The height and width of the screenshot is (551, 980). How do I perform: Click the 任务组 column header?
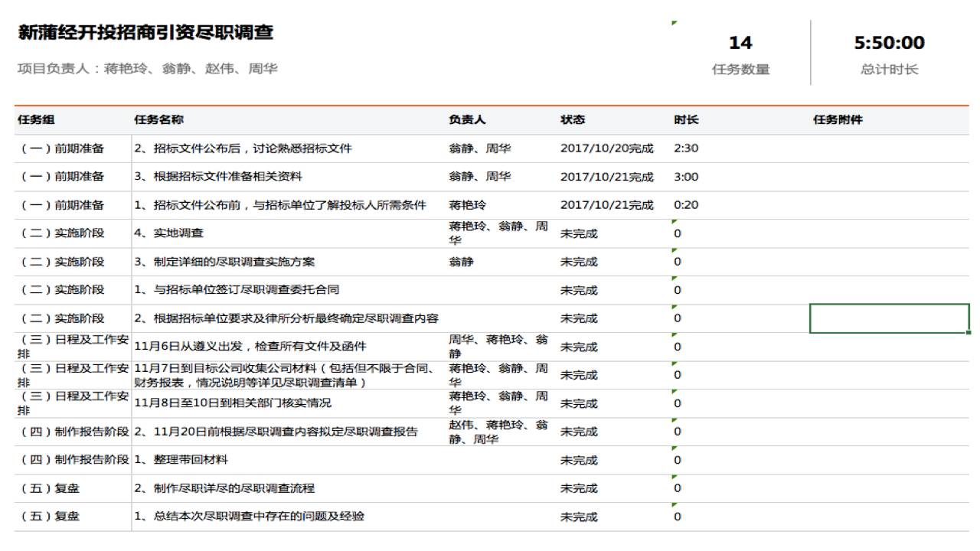pyautogui.click(x=37, y=120)
